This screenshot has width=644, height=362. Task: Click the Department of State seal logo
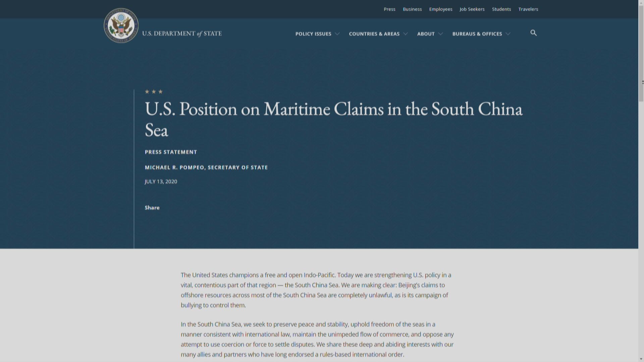[121, 26]
